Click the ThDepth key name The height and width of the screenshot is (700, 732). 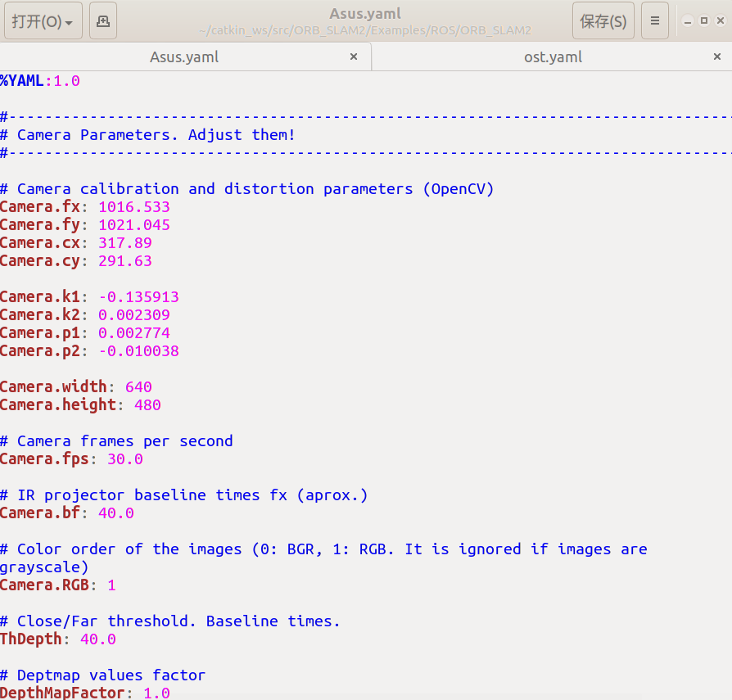(x=31, y=639)
